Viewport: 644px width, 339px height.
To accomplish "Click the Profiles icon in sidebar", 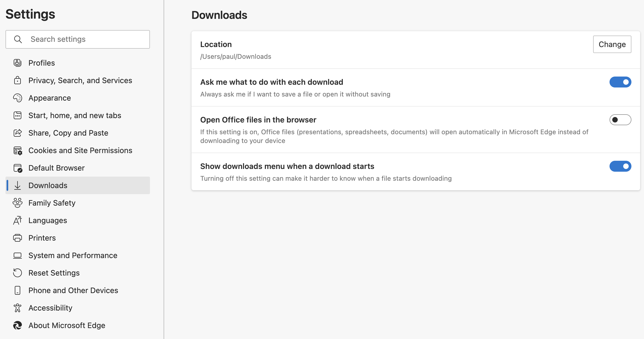I will (18, 63).
